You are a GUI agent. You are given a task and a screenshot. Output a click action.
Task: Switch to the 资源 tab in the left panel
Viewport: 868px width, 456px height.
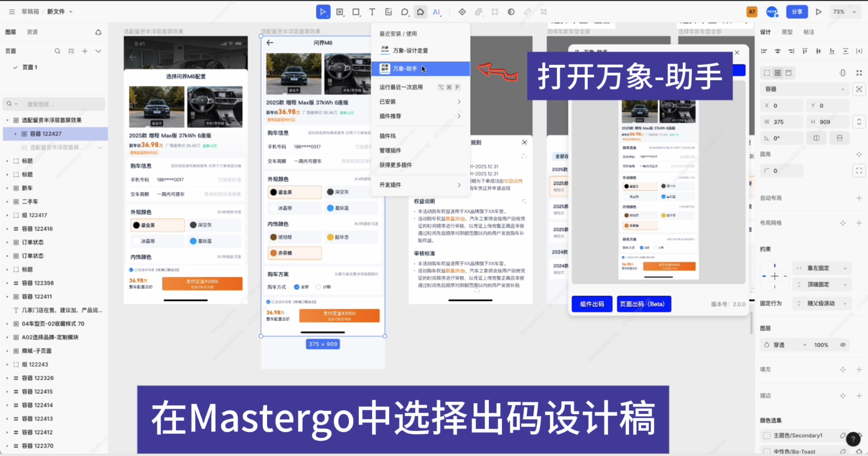32,32
